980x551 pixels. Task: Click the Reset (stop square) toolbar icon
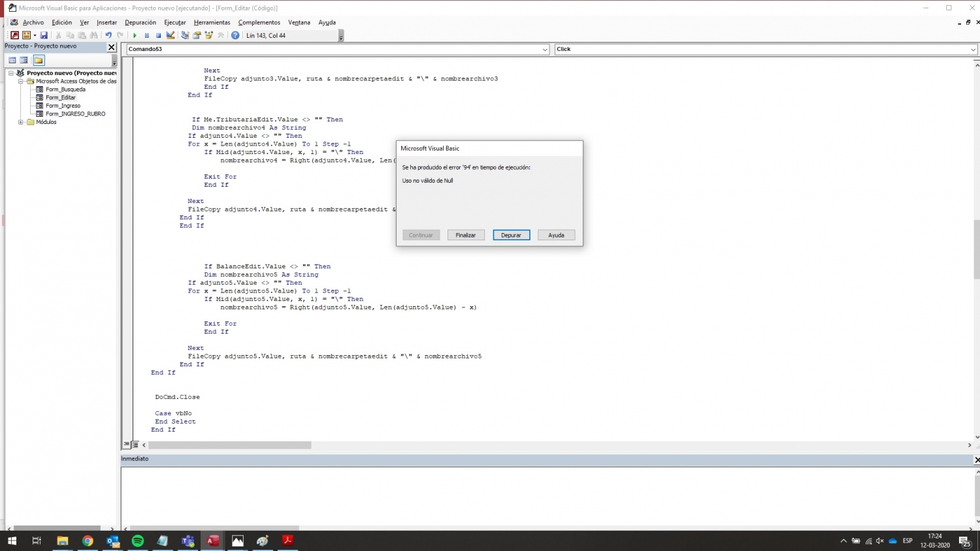tap(158, 35)
